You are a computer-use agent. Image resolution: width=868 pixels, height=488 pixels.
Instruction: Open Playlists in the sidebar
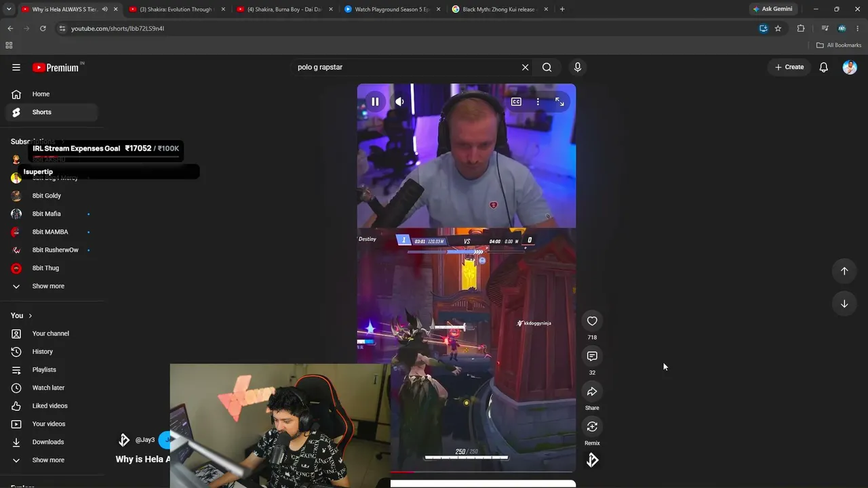52,369
